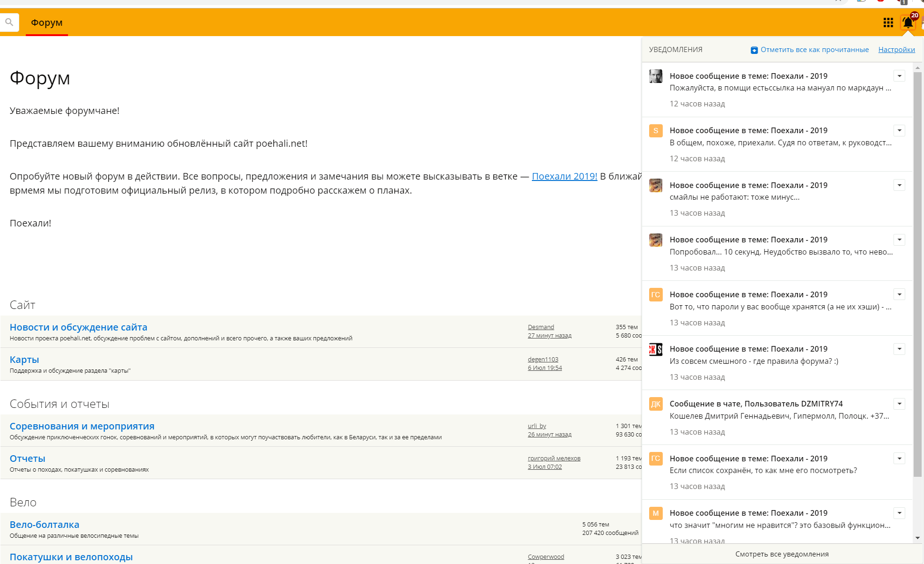Screen dimensions: 924x564
Task: Open notification 'смайлы не работают: тоже минус'
Action: pyautogui.click(x=777, y=199)
